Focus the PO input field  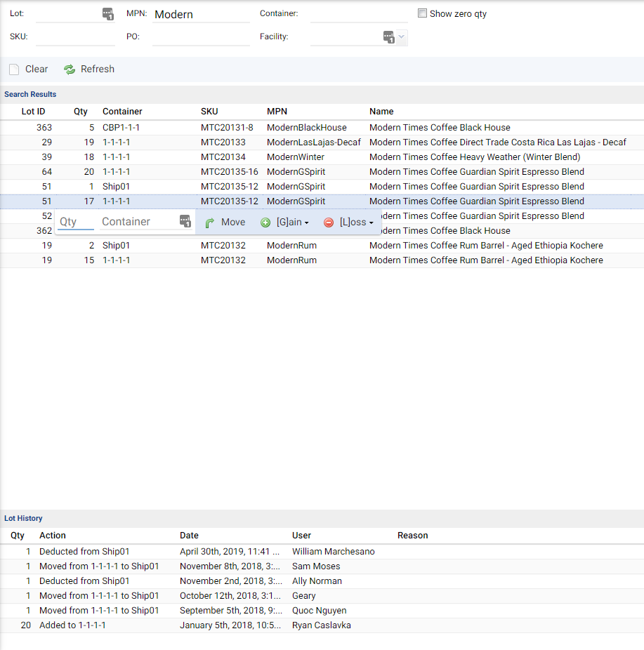point(201,37)
